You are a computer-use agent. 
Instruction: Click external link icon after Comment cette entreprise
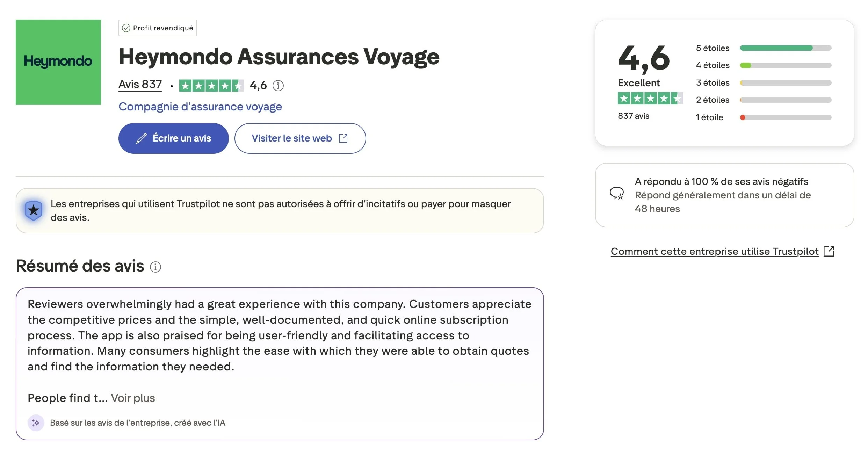(829, 251)
